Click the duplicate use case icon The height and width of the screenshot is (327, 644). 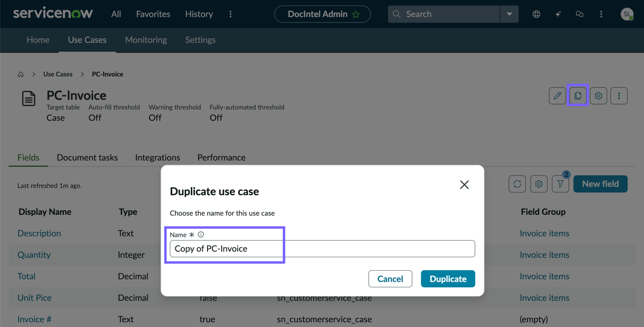pyautogui.click(x=578, y=96)
